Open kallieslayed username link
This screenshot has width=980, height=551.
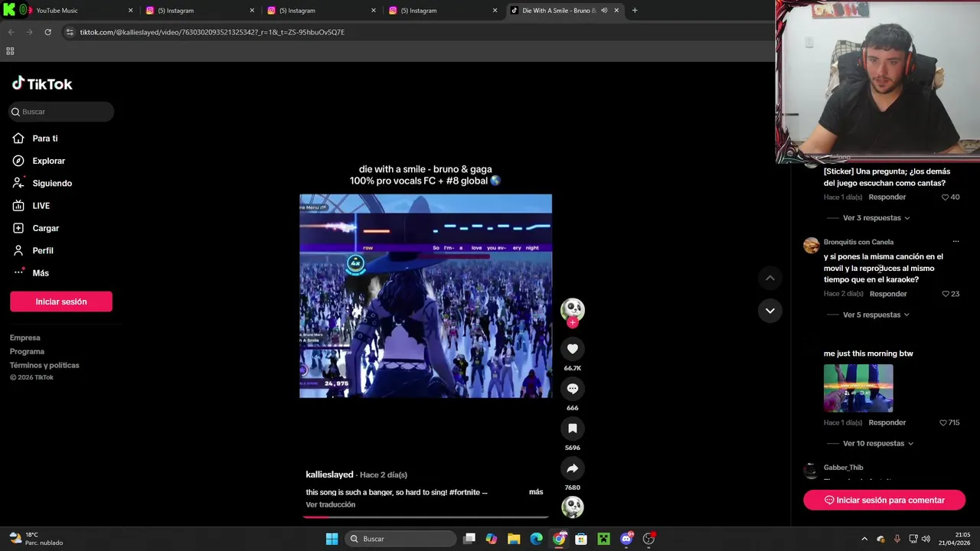tap(329, 474)
